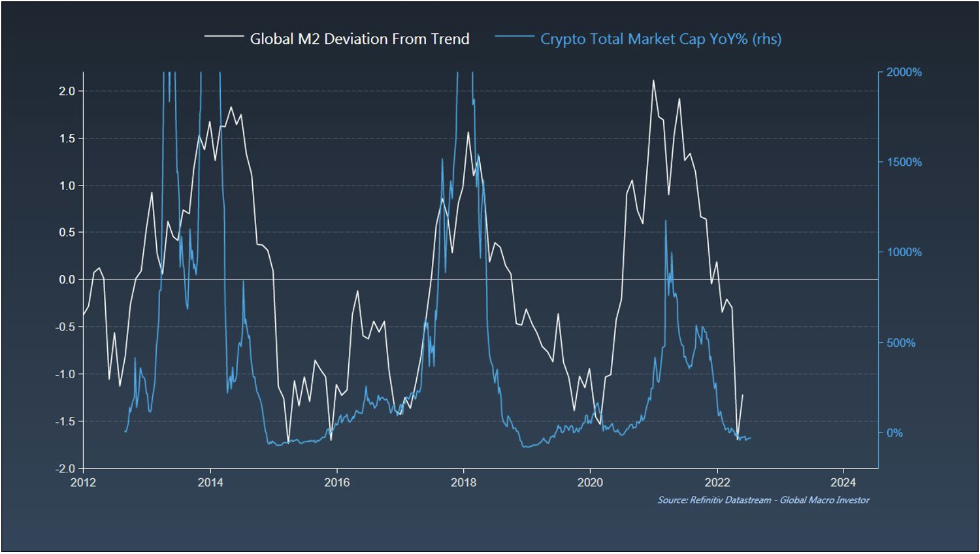The width and height of the screenshot is (980, 554).
Task: Click the 'Global M2 Deviation From Trend' legend label
Action: (x=359, y=39)
